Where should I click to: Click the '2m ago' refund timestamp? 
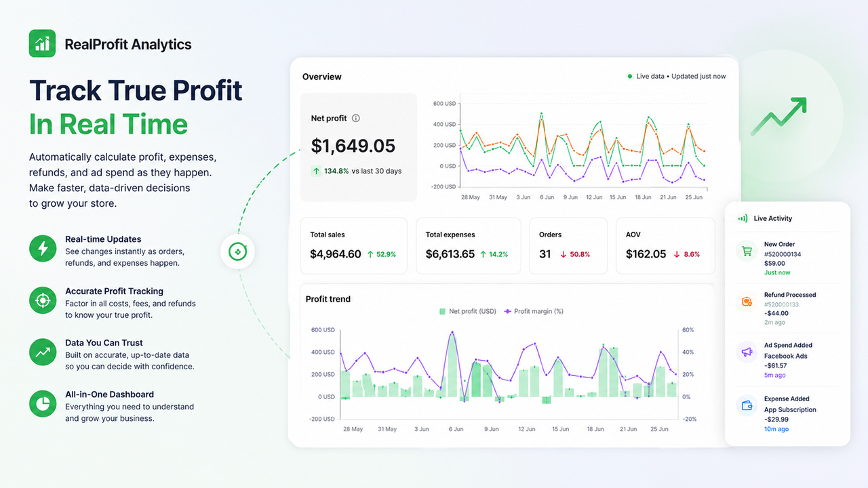tap(774, 323)
